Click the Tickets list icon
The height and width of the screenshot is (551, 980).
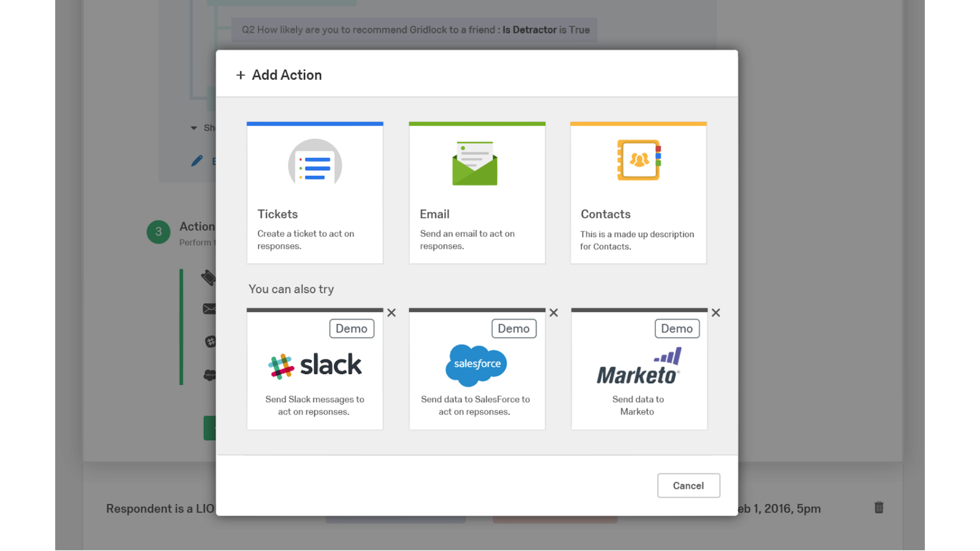[x=315, y=163]
